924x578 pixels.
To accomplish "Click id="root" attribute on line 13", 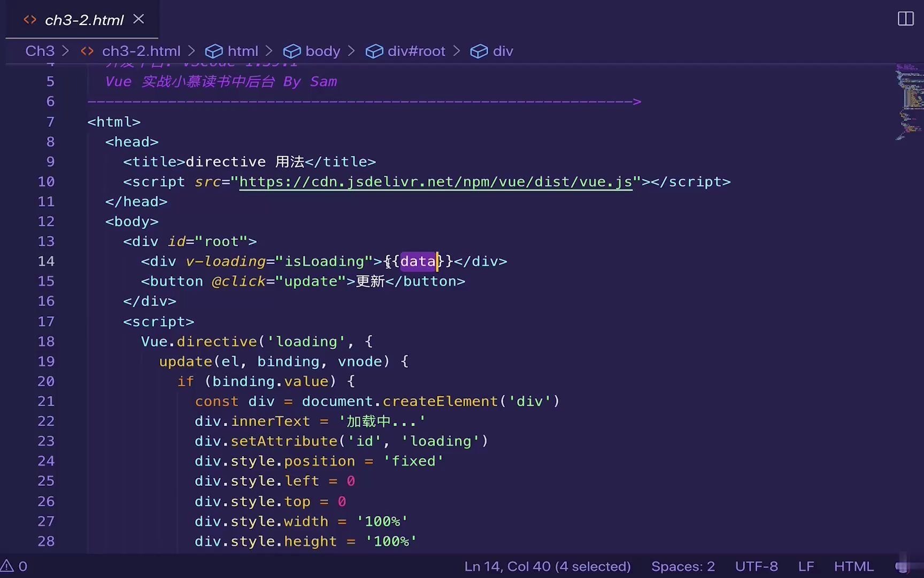I will click(207, 242).
